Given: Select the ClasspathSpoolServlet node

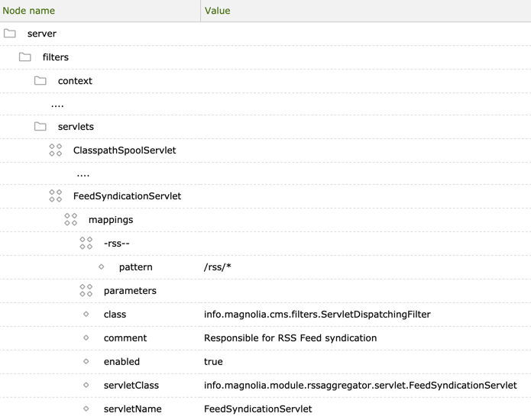Looking at the screenshot, I should point(125,150).
